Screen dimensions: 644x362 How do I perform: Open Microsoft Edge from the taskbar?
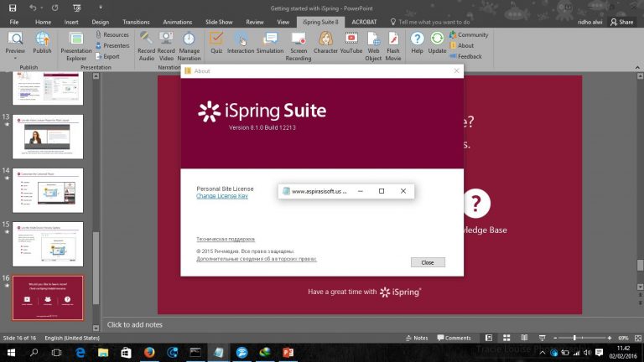[80, 353]
